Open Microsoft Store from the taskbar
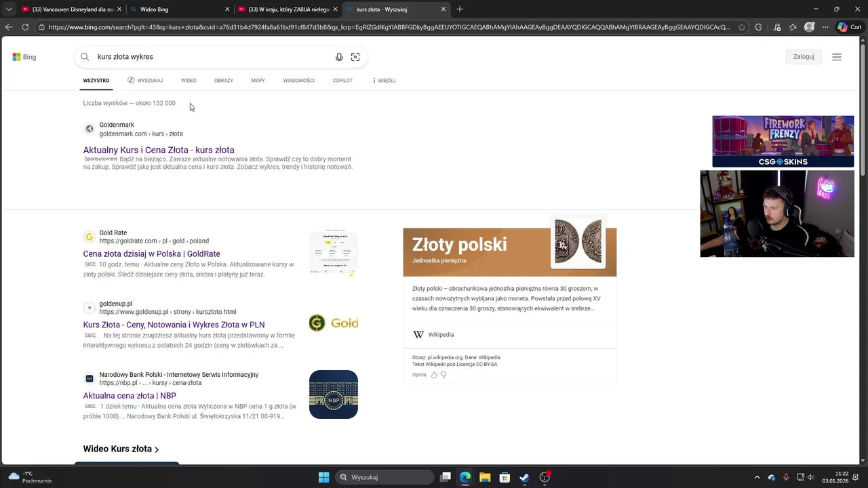This screenshot has width=868, height=488. [x=505, y=477]
